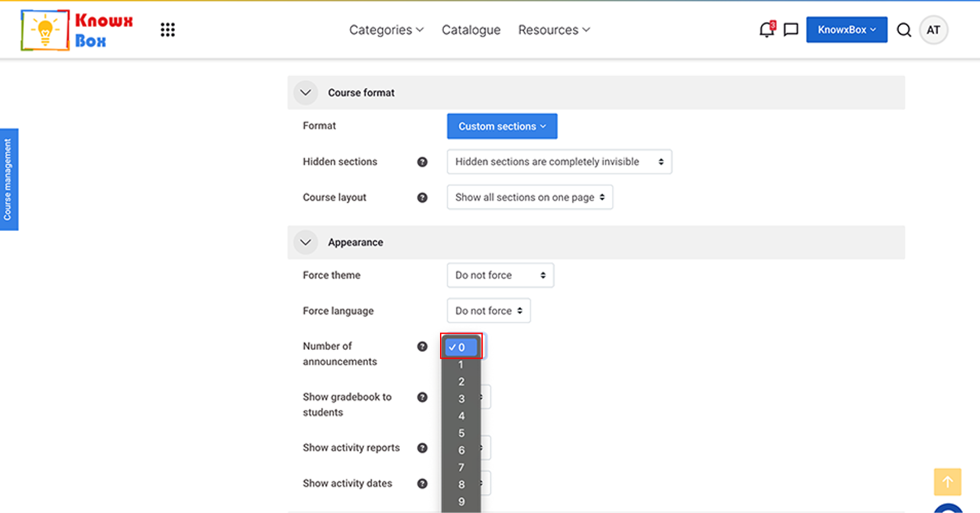Go to the Catalogue page

tap(471, 30)
